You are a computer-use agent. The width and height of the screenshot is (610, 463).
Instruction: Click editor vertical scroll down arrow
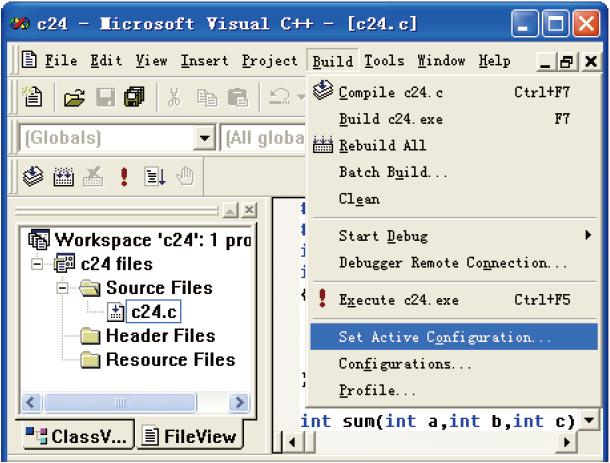coord(589,420)
